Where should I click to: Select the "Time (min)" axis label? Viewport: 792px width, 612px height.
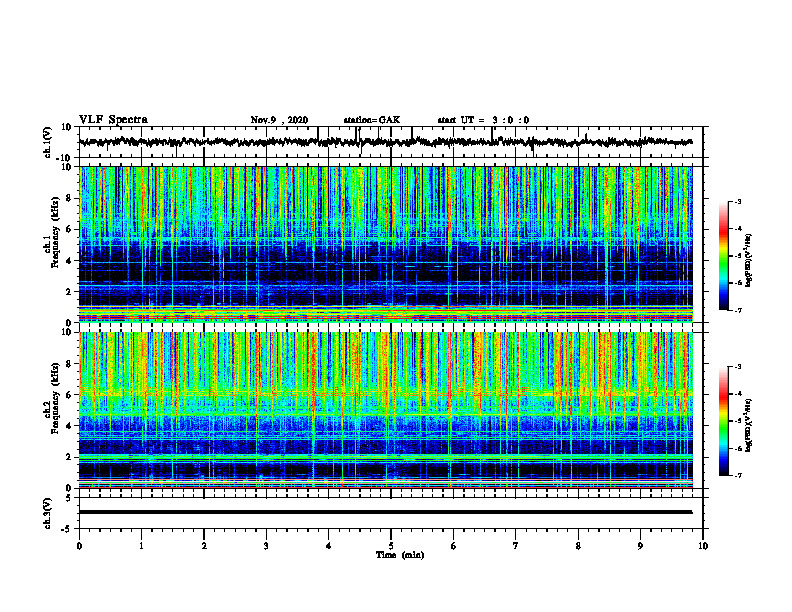(x=400, y=555)
